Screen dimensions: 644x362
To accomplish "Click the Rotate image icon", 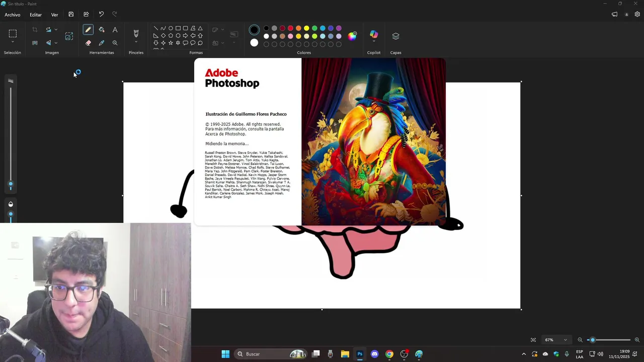I will click(48, 30).
